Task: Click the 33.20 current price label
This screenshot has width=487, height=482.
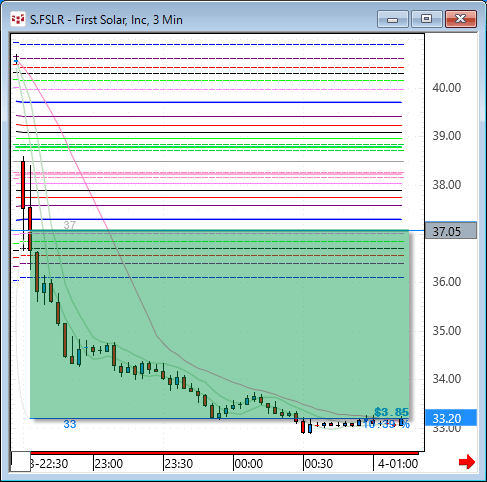Action: 451,418
